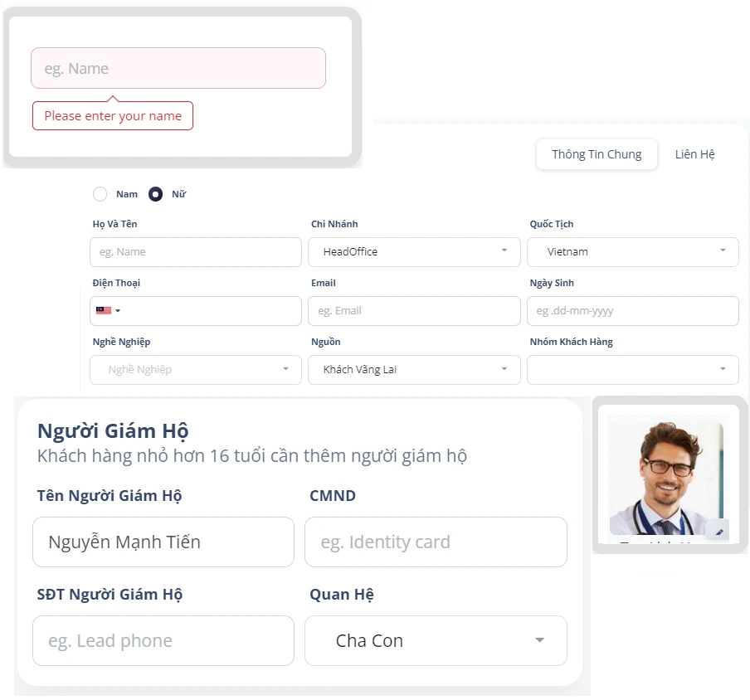750x700 pixels.
Task: Expand the Quốc Tịch Vietnam dropdown
Action: (632, 252)
